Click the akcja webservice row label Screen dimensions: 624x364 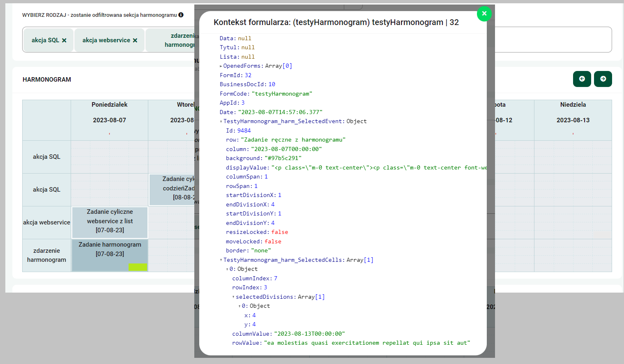click(x=46, y=222)
